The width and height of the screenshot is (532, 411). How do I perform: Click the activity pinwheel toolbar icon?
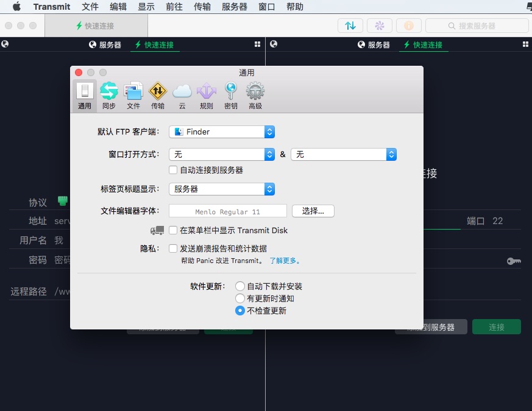click(379, 26)
